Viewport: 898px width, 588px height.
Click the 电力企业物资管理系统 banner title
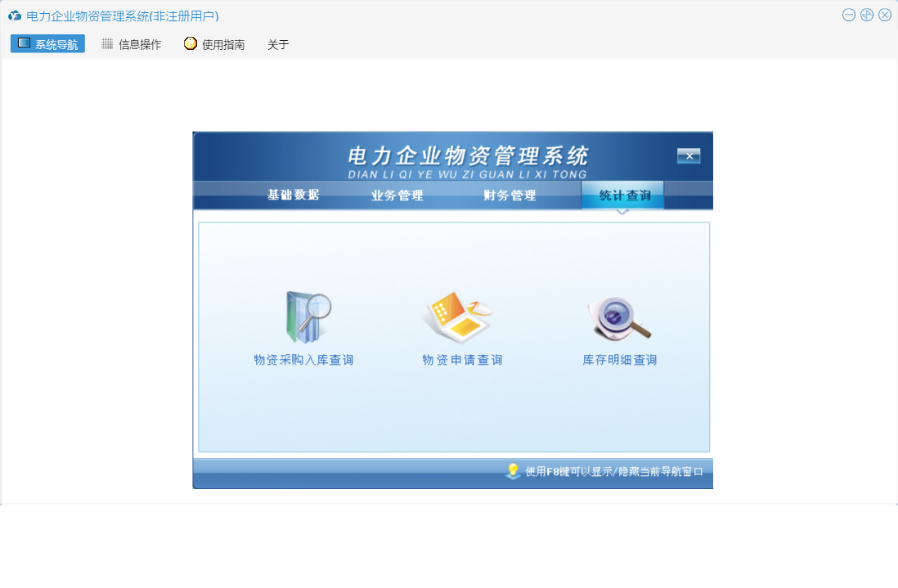tap(468, 155)
